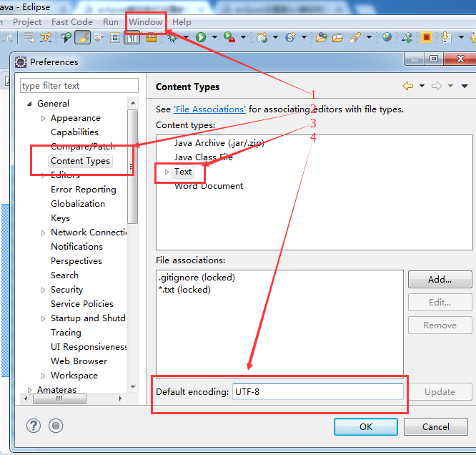Expand the Security tree node
The height and width of the screenshot is (455, 476).
(x=43, y=290)
